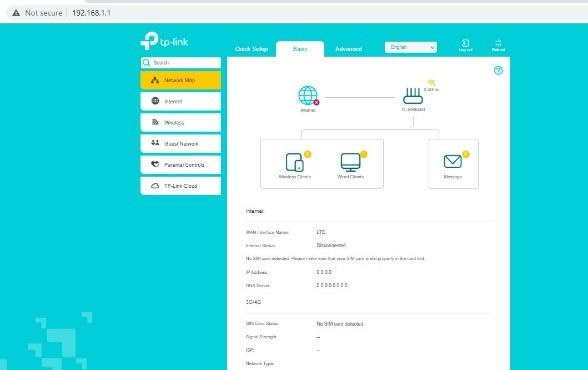Expand the English language dropdown
This screenshot has height=370, width=588.
(411, 47)
